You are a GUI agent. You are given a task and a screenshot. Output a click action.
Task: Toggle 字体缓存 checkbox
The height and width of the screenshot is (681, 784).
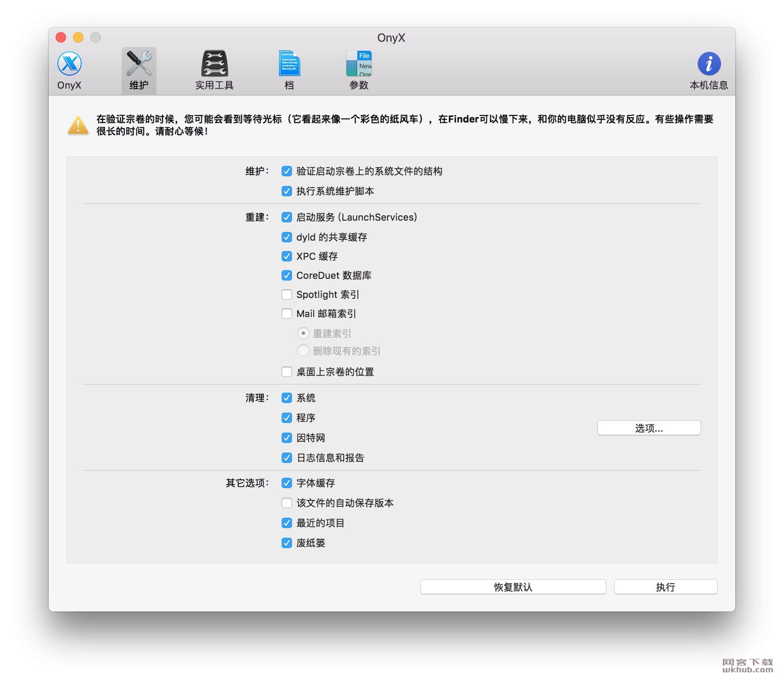tap(287, 483)
